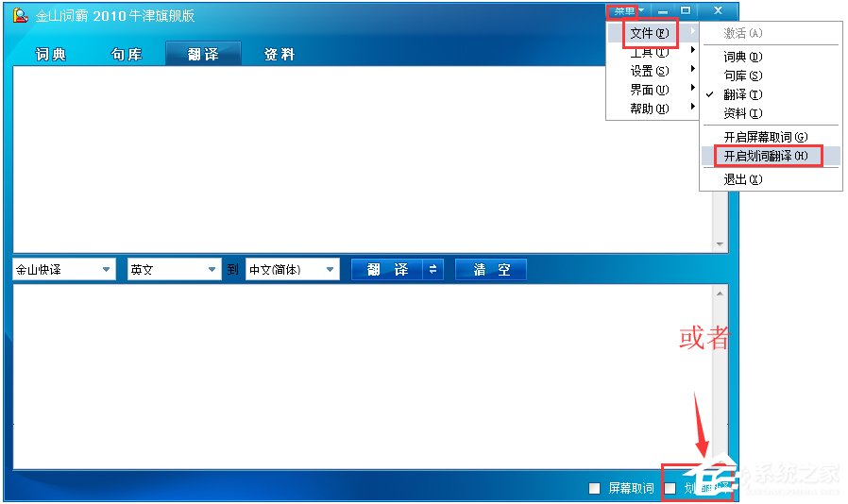848x504 pixels.
Task: Click the Kingsoft PowerWord app logo icon
Action: pos(20,15)
